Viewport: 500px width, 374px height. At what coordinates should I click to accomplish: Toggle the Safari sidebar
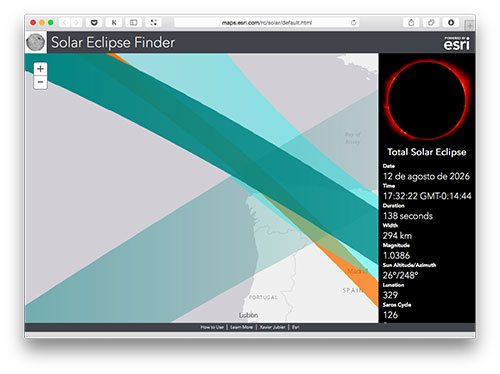(x=133, y=23)
